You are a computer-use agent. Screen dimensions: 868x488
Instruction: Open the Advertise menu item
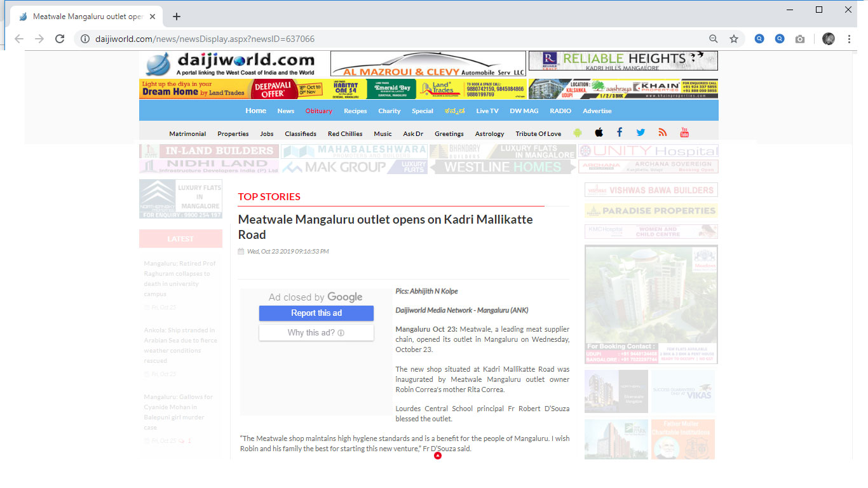pyautogui.click(x=597, y=111)
